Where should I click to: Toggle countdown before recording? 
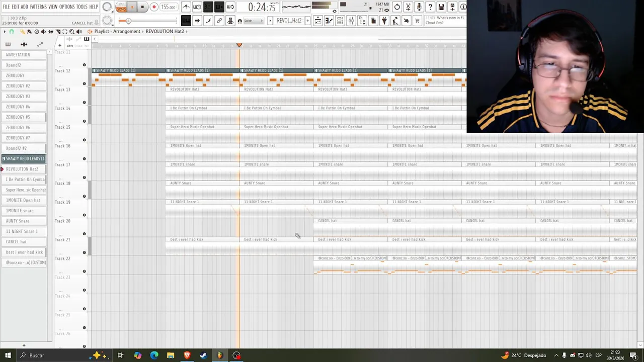coord(208,7)
